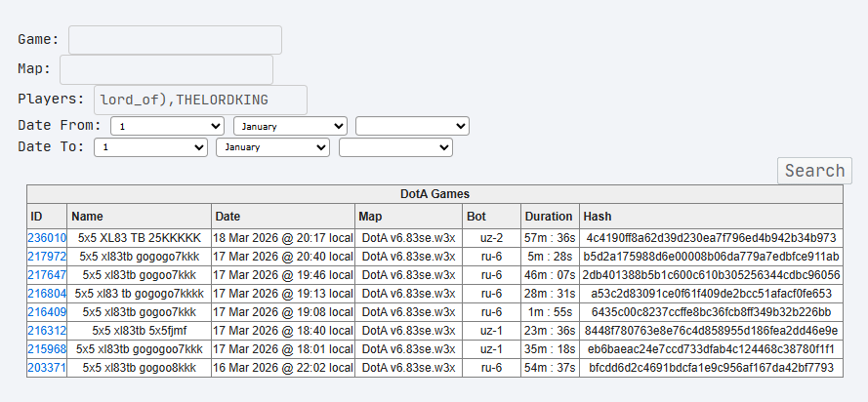Click the Hash column header
The width and height of the screenshot is (868, 402).
click(712, 217)
